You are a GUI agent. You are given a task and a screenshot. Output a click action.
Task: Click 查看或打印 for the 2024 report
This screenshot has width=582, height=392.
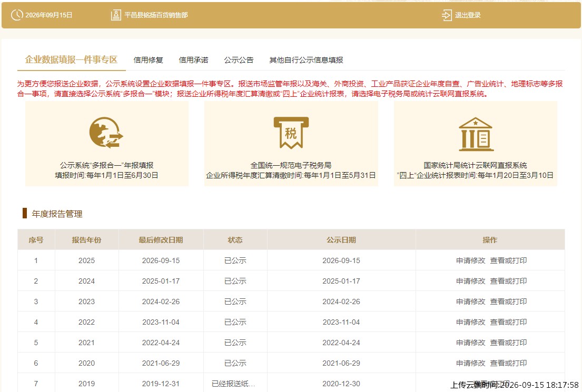coord(508,281)
